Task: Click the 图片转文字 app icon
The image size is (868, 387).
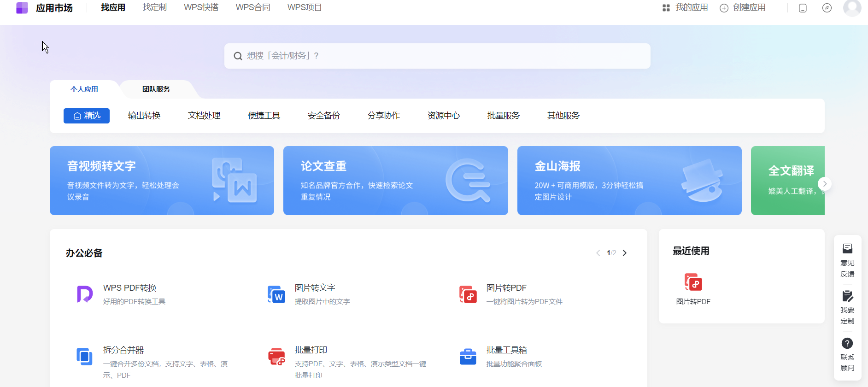Action: [x=276, y=294]
